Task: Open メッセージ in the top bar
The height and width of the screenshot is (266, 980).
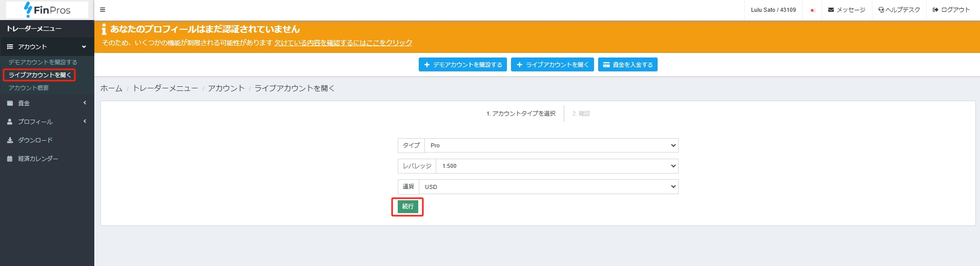Action: click(846, 10)
